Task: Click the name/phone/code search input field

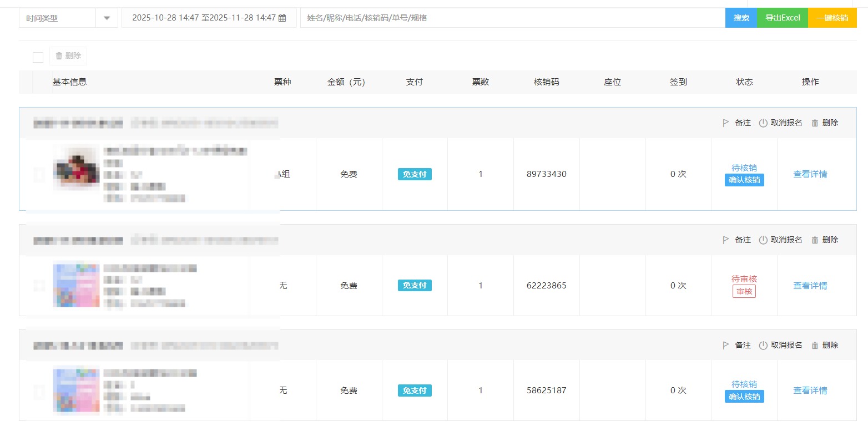Action: (x=512, y=18)
